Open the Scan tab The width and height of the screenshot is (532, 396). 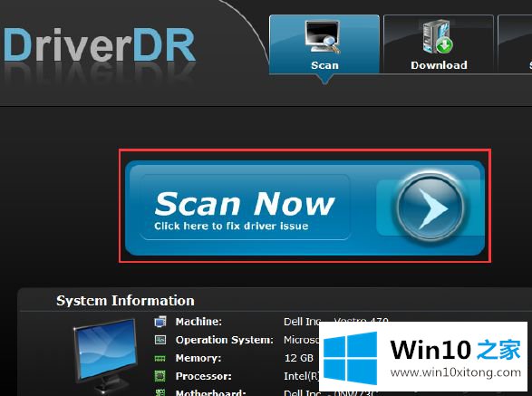pos(324,44)
